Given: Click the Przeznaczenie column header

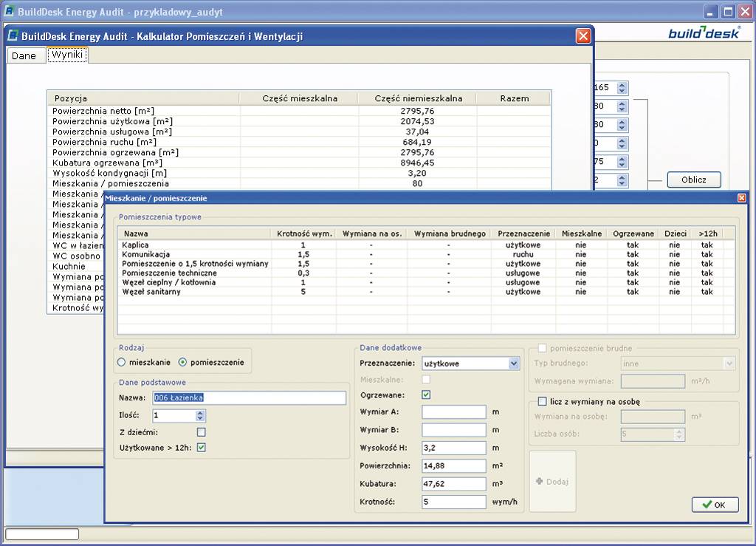Looking at the screenshot, I should 523,233.
